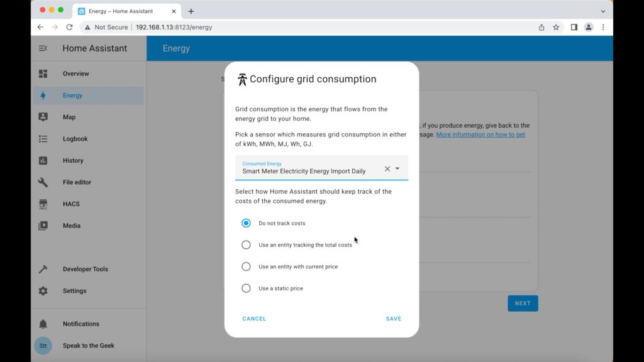Go back with the browser back arrow

(x=40, y=27)
